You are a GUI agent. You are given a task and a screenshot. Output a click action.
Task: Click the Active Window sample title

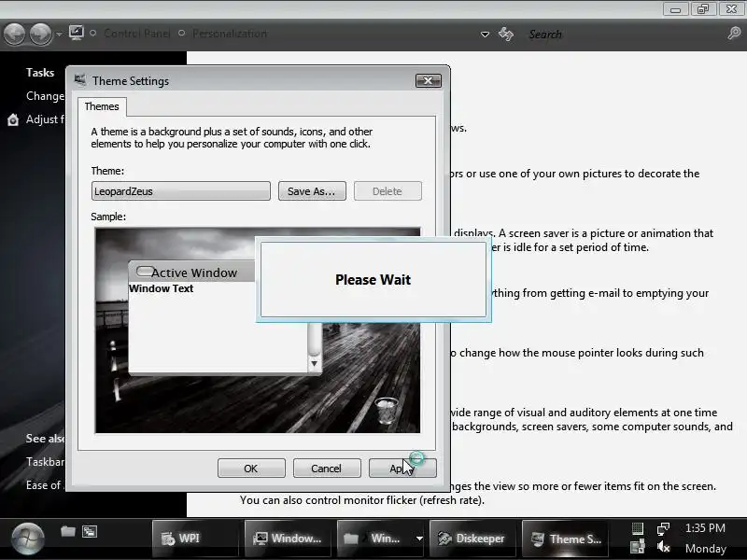coord(194,273)
